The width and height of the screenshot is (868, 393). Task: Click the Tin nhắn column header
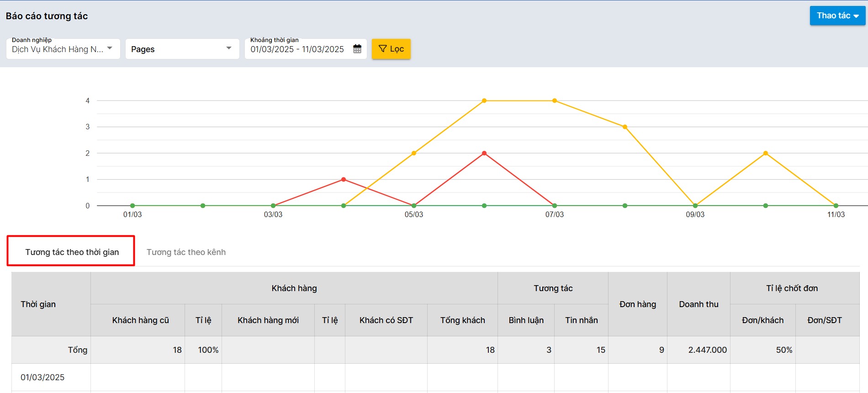pos(581,320)
